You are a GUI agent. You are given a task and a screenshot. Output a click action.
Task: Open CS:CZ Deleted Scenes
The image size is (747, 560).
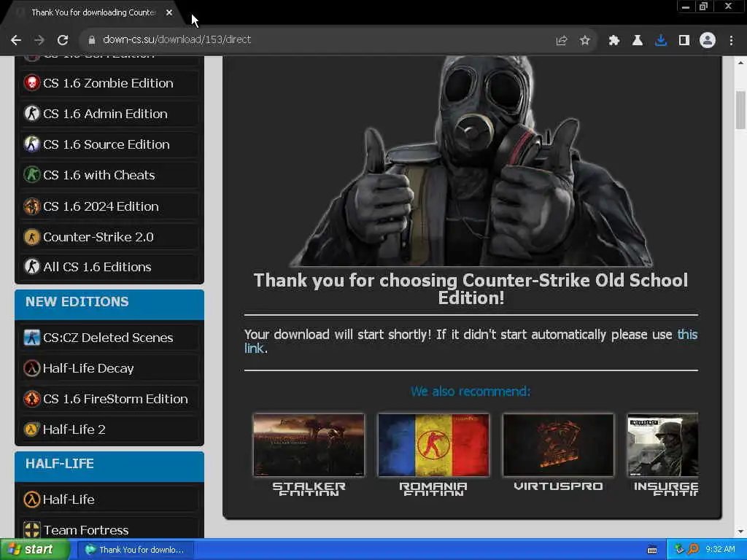click(109, 338)
